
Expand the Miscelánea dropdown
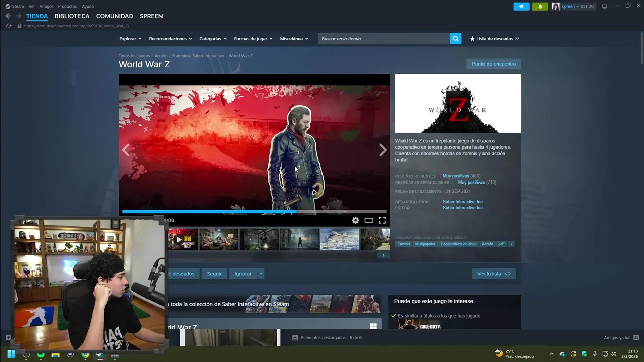point(294,39)
